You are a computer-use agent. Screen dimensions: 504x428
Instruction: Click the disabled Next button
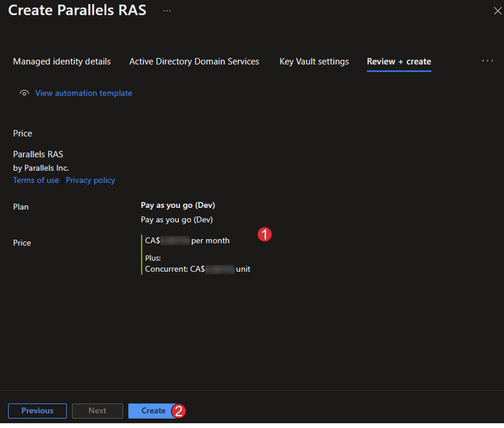97,411
